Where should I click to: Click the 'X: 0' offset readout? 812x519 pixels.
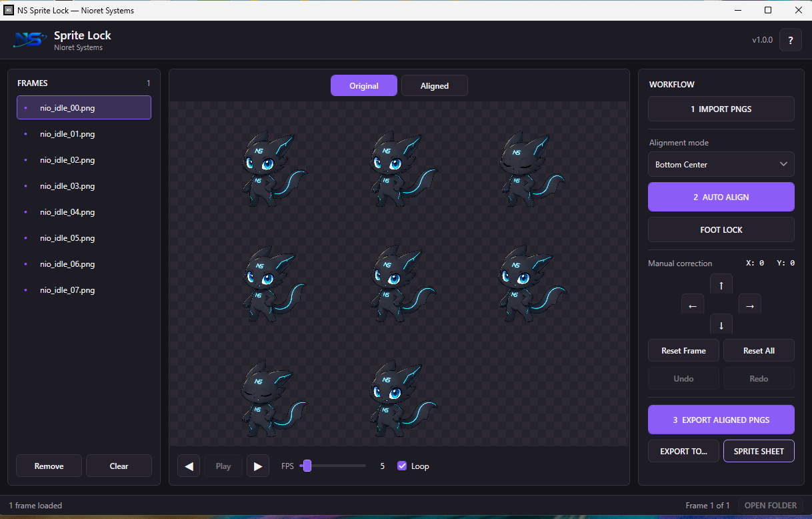[755, 263]
